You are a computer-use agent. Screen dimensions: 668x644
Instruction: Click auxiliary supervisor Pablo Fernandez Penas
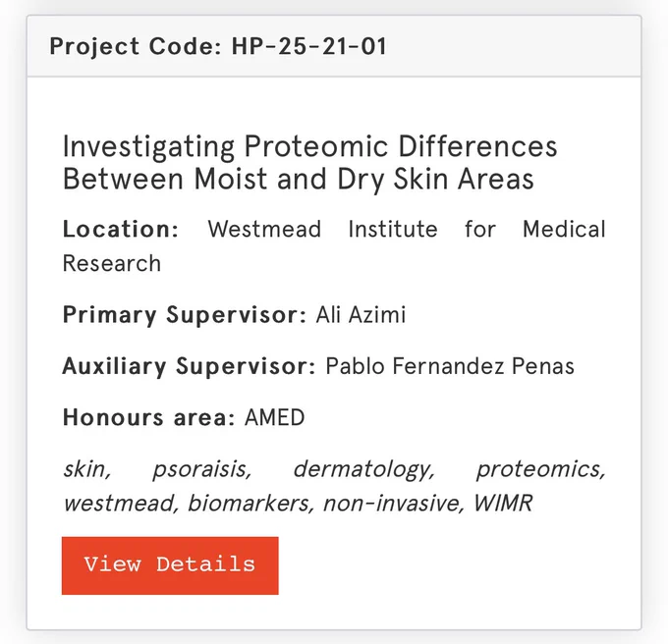450,366
